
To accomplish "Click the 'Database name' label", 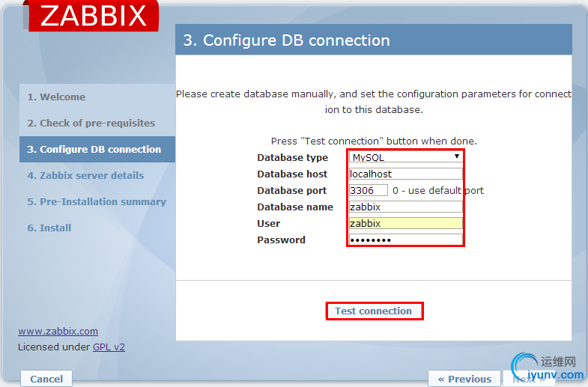I will coord(295,207).
